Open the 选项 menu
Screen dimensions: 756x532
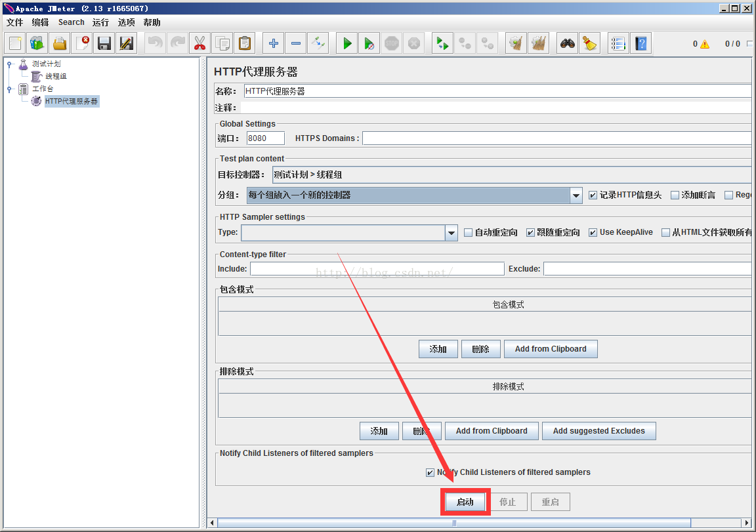(126, 22)
